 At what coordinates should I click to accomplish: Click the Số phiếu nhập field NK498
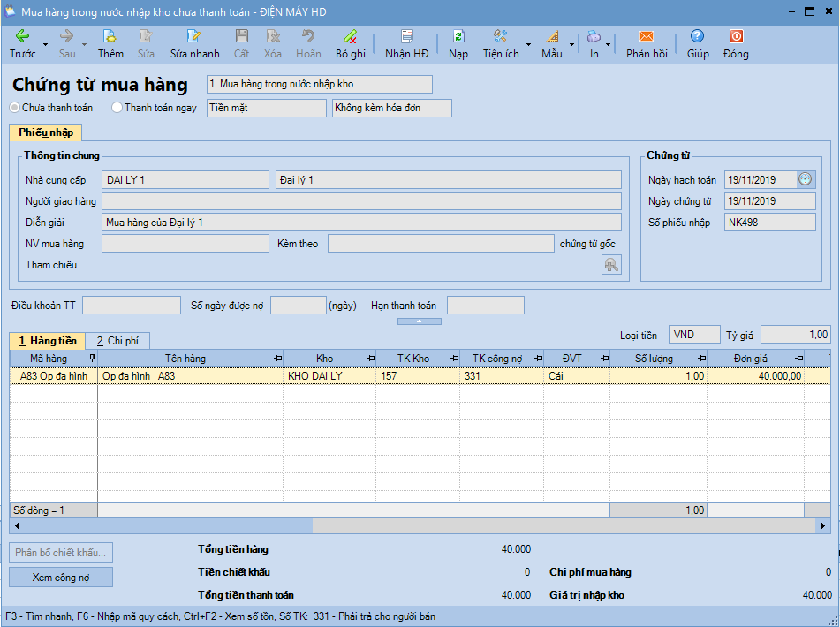click(770, 223)
